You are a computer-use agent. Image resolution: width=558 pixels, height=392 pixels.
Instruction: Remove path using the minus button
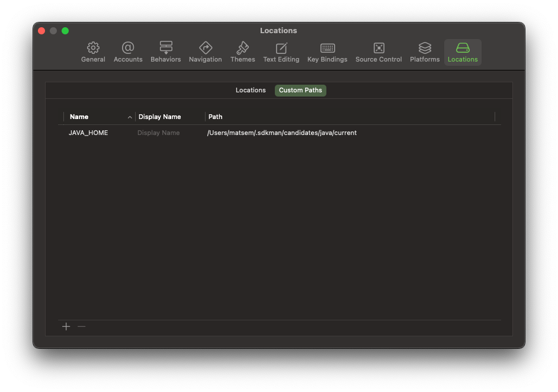(82, 326)
